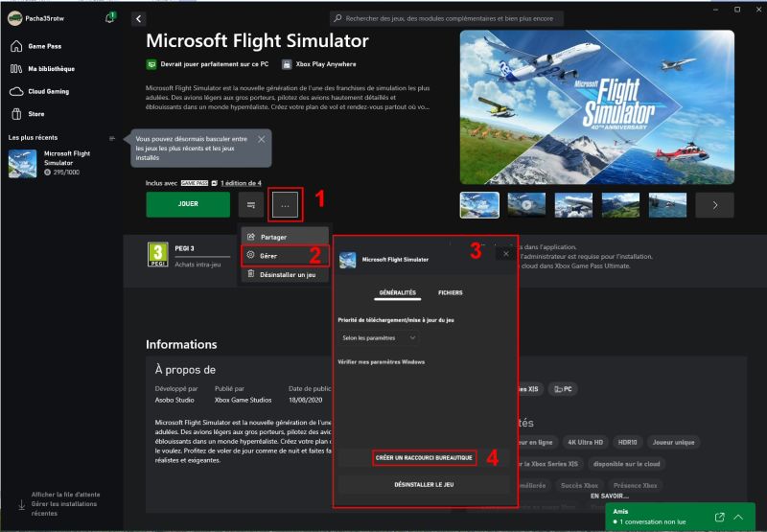Click the profile avatar Pacha35rotw
Image resolution: width=767 pixels, height=532 pixels.
15,18
